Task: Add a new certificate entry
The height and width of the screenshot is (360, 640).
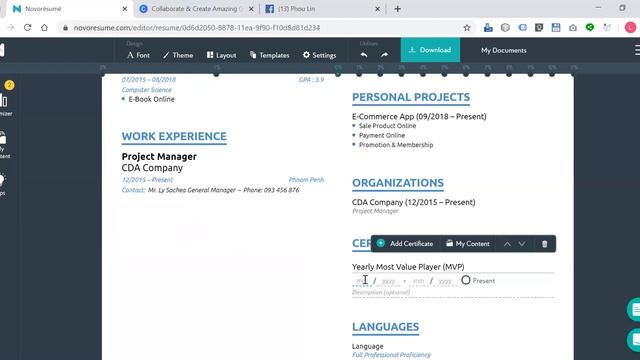Action: [405, 244]
